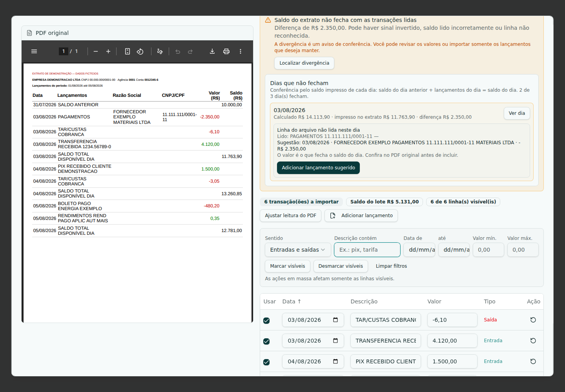Viewport: 565px width, 392px height.
Task: Open calendar picker for PIX RECEBIDO row date
Action: (335, 361)
